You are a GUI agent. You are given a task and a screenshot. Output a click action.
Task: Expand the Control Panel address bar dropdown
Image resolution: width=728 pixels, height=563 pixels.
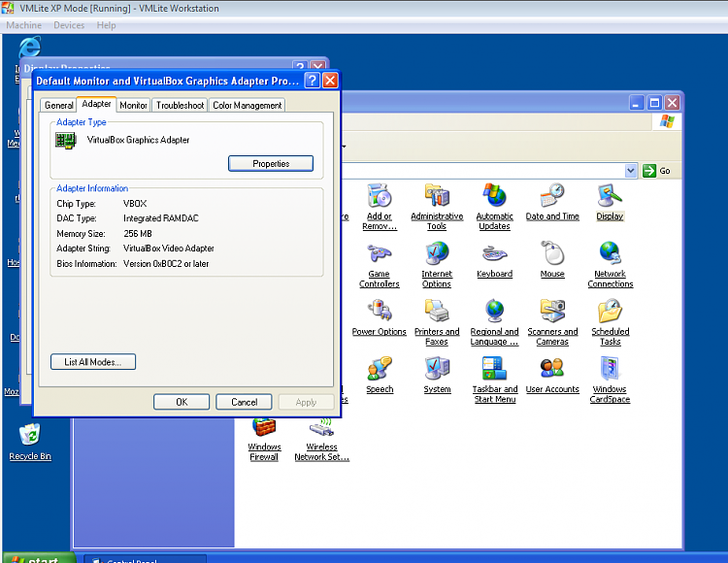(x=630, y=171)
